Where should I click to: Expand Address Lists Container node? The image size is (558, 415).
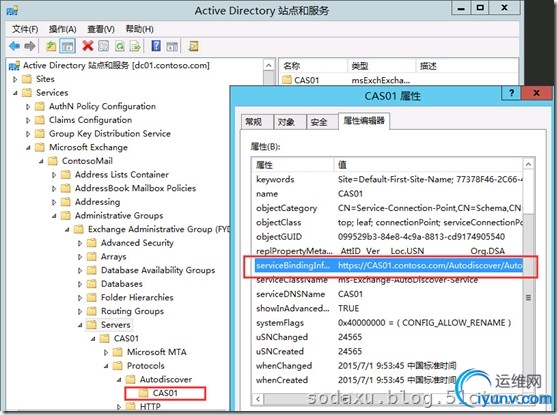pos(54,175)
